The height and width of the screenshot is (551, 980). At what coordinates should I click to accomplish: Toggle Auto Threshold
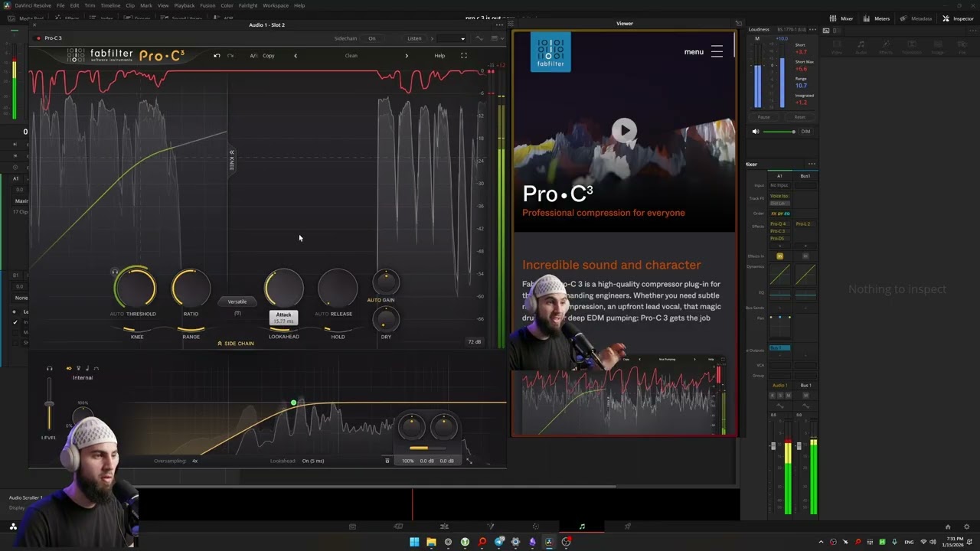[x=116, y=314]
